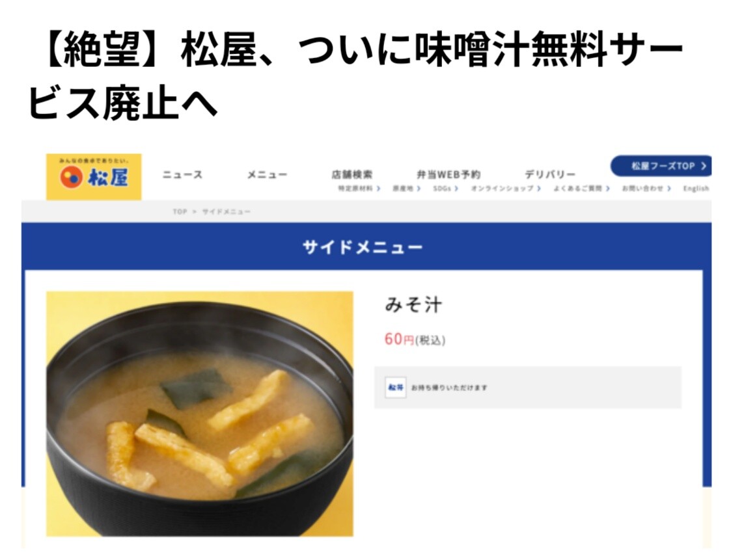731x560 pixels.
Task: Switch site language to English
Action: click(x=696, y=189)
